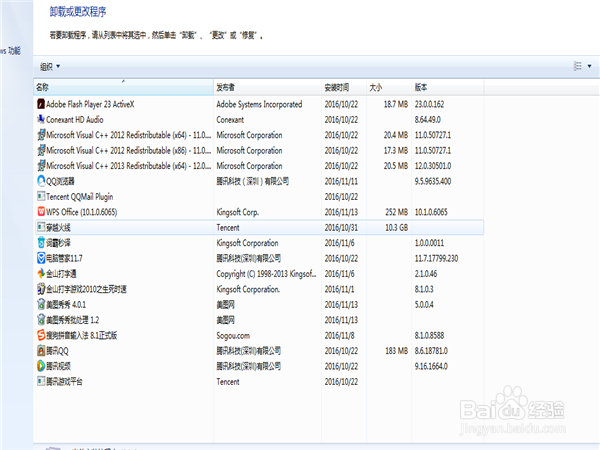Select the Tencent QQMail Plugin name

pyautogui.click(x=80, y=197)
